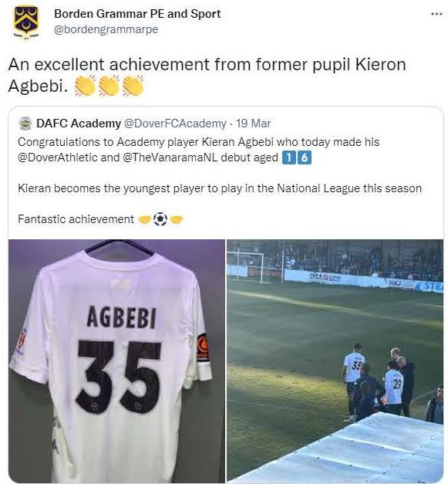Open Borden Grammar PE and Sport profile name

(137, 14)
